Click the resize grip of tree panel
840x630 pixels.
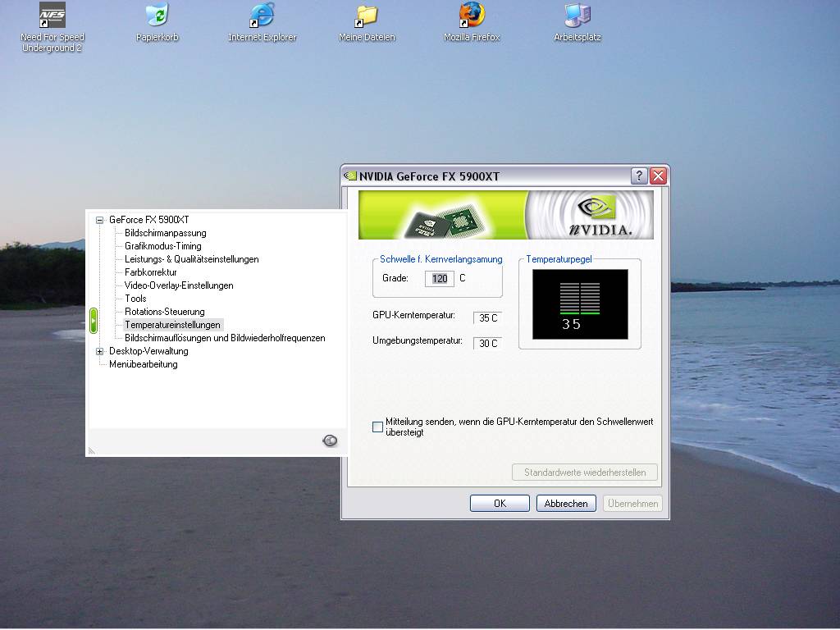point(92,451)
